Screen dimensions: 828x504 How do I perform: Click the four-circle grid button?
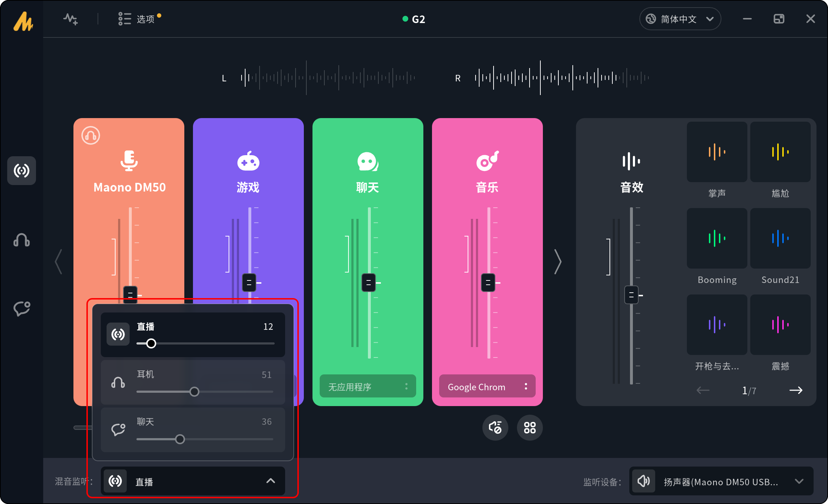530,428
